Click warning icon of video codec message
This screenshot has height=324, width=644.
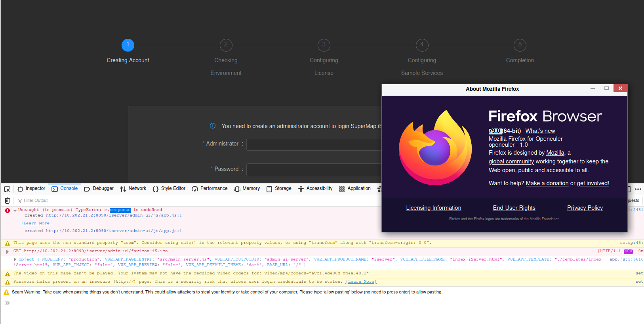click(x=7, y=274)
